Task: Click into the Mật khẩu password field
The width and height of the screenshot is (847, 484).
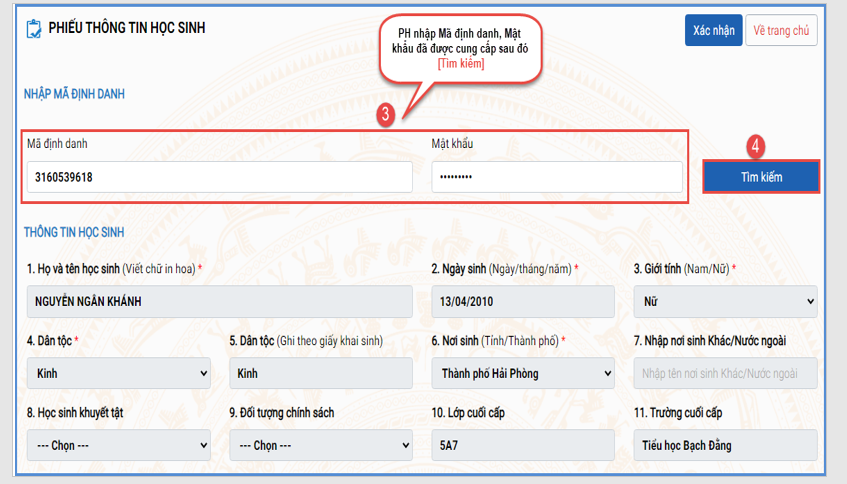Action: pos(556,177)
